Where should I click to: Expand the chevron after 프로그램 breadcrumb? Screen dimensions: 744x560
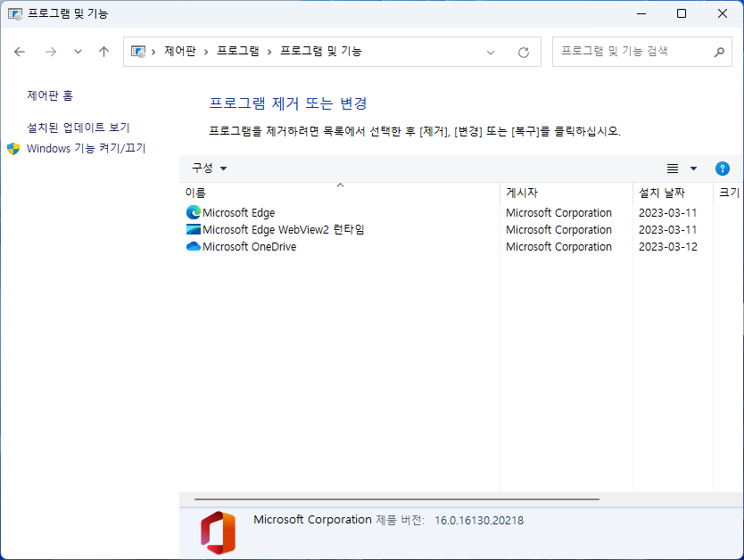(x=269, y=52)
